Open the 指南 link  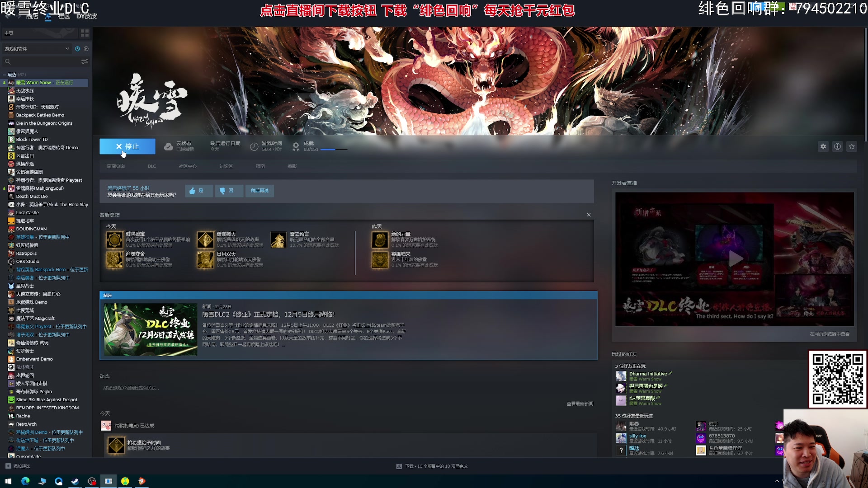click(260, 166)
